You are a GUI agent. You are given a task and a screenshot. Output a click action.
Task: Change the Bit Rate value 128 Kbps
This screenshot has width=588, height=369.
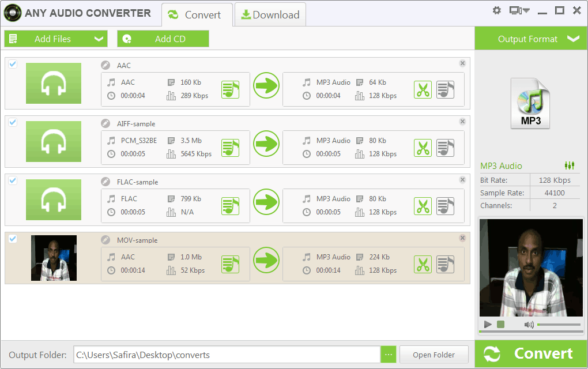pyautogui.click(x=555, y=180)
